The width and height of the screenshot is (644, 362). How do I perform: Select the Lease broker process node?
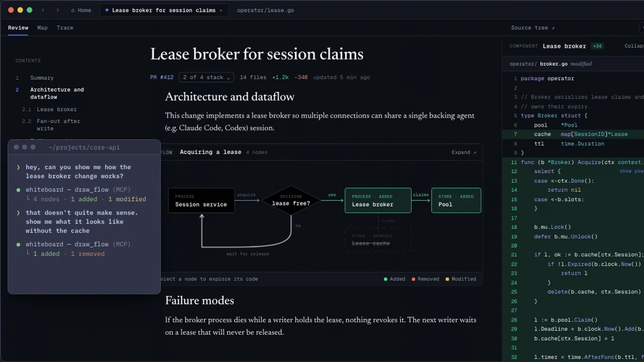click(x=378, y=200)
